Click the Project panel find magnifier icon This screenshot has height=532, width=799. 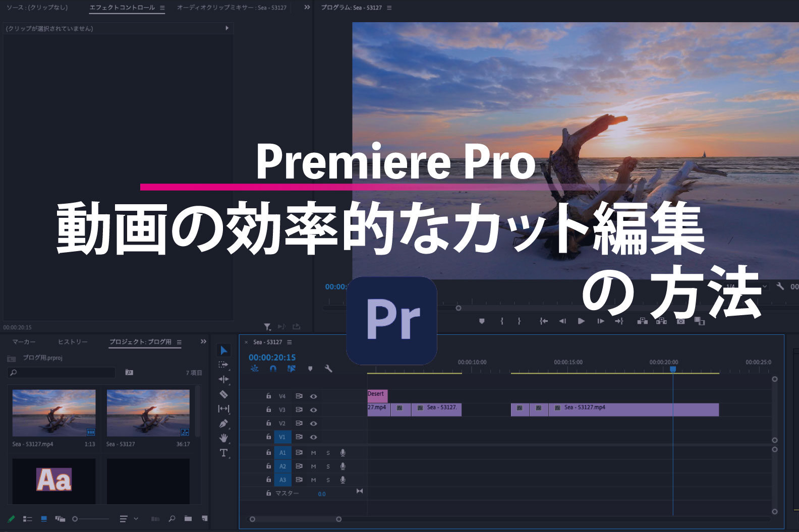pos(172,518)
